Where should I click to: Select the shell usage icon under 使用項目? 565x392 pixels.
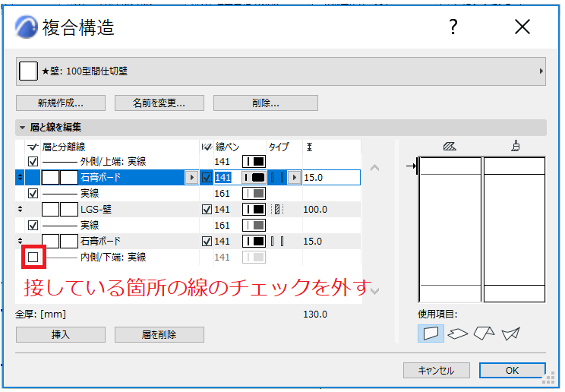click(511, 334)
